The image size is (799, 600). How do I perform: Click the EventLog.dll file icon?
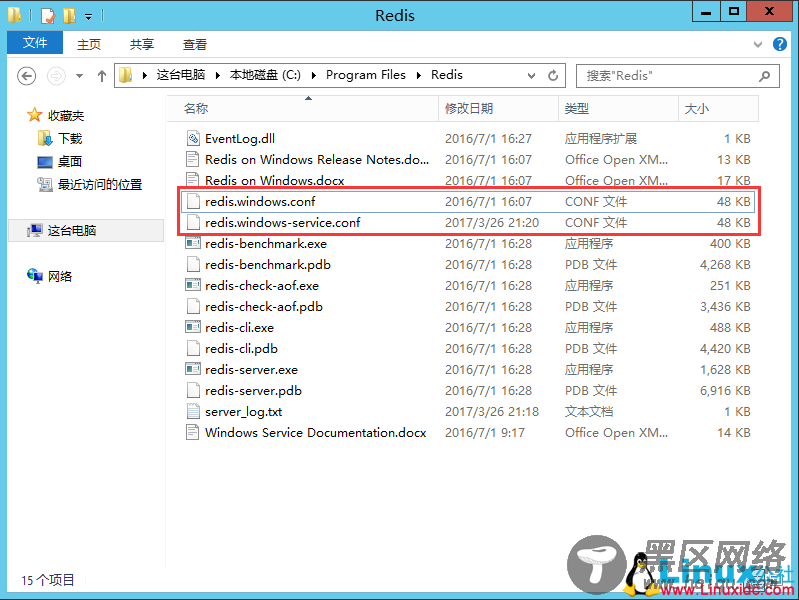[193, 138]
